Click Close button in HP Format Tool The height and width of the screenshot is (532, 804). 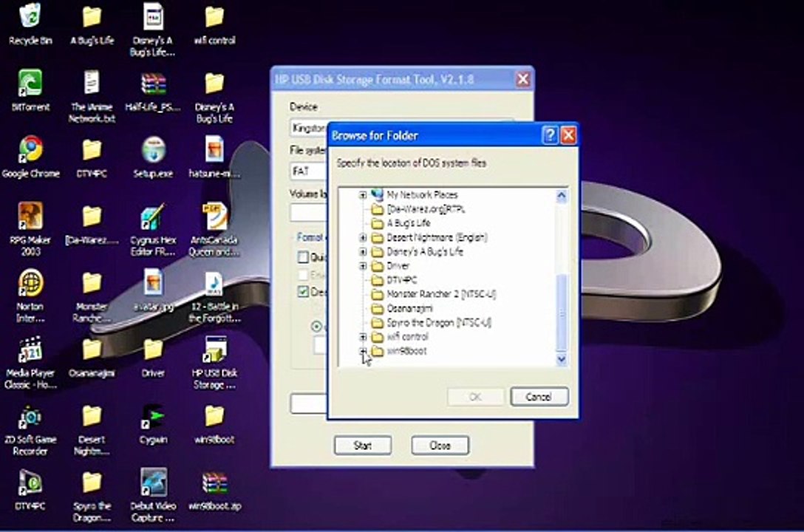tap(440, 446)
